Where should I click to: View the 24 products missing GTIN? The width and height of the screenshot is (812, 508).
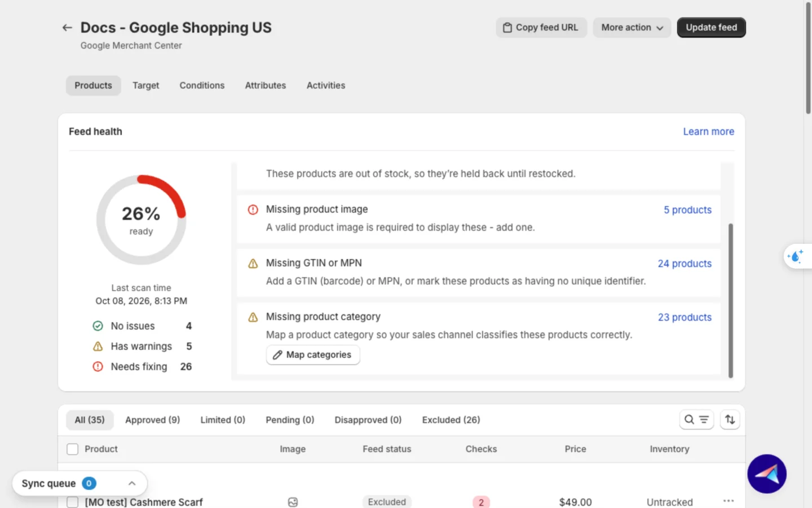click(x=685, y=264)
